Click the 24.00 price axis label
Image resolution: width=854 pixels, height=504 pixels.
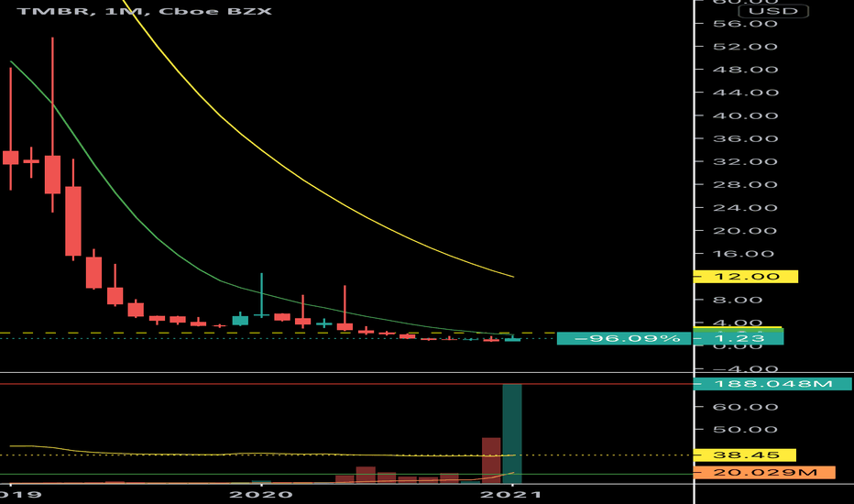(745, 208)
